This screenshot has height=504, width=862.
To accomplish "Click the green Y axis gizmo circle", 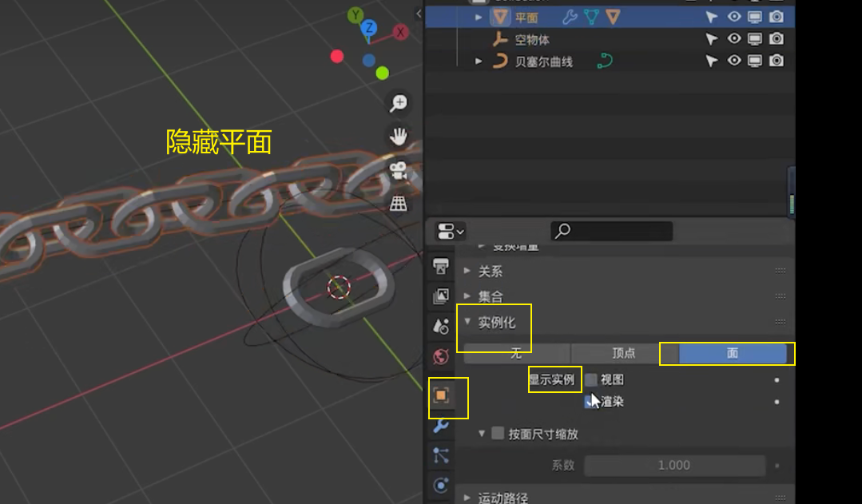I will 356,15.
